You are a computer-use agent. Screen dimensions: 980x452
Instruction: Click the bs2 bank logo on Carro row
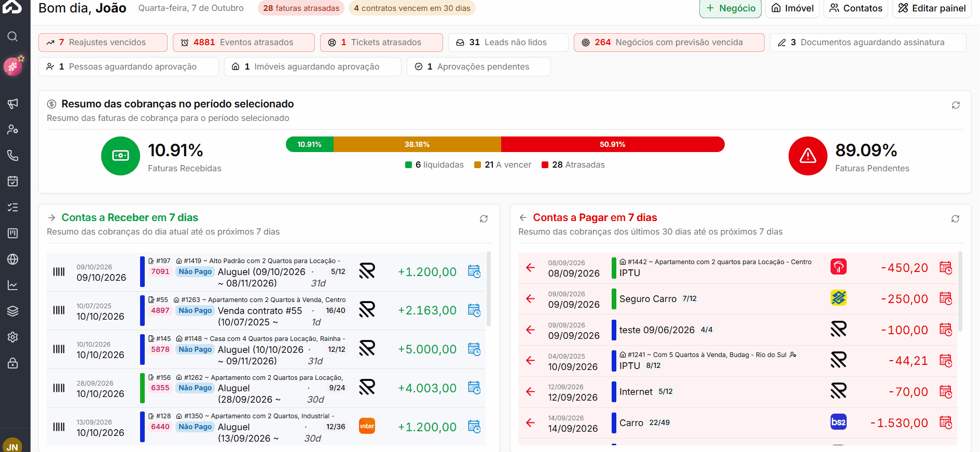pyautogui.click(x=838, y=422)
